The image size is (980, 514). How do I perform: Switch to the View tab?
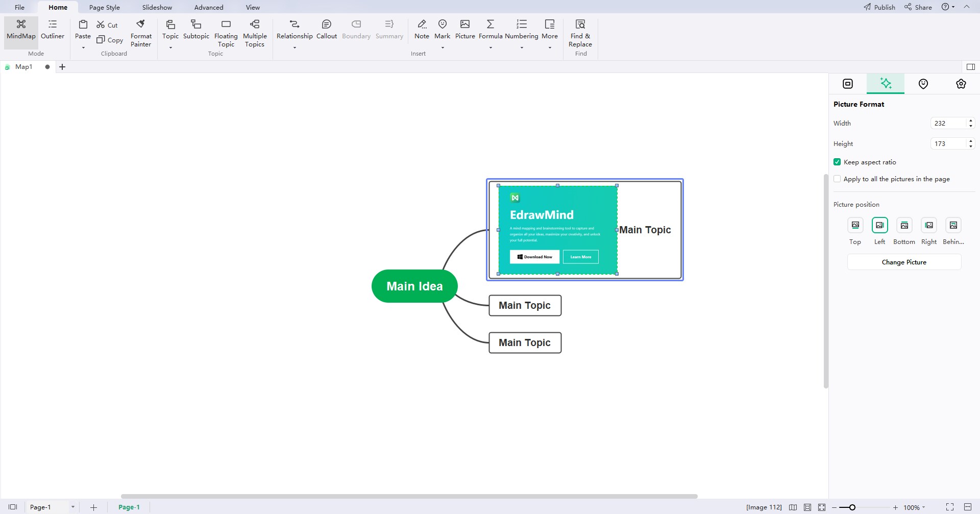pyautogui.click(x=253, y=7)
